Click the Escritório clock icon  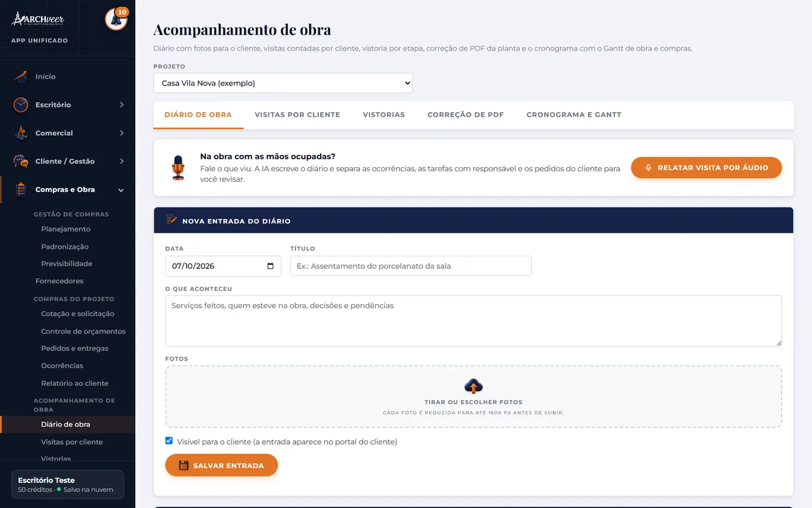[x=21, y=105]
